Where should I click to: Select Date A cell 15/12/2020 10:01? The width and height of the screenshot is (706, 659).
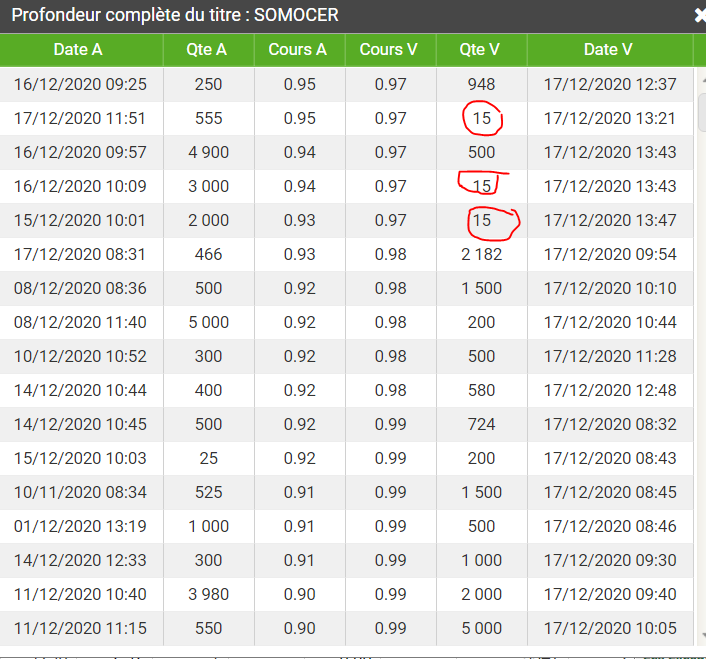pyautogui.click(x=80, y=220)
